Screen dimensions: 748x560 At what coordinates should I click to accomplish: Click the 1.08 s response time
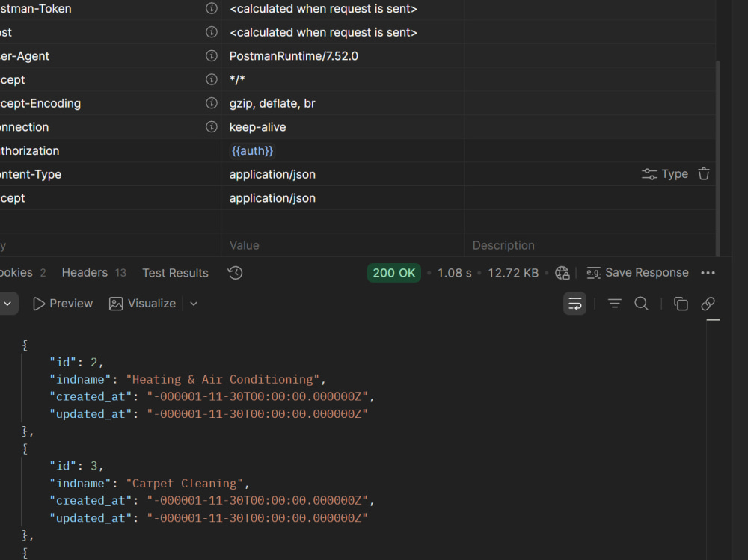coord(455,273)
